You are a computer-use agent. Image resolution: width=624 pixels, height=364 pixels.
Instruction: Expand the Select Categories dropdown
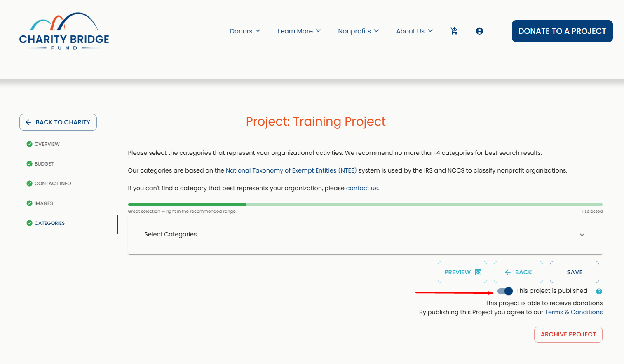click(x=365, y=235)
